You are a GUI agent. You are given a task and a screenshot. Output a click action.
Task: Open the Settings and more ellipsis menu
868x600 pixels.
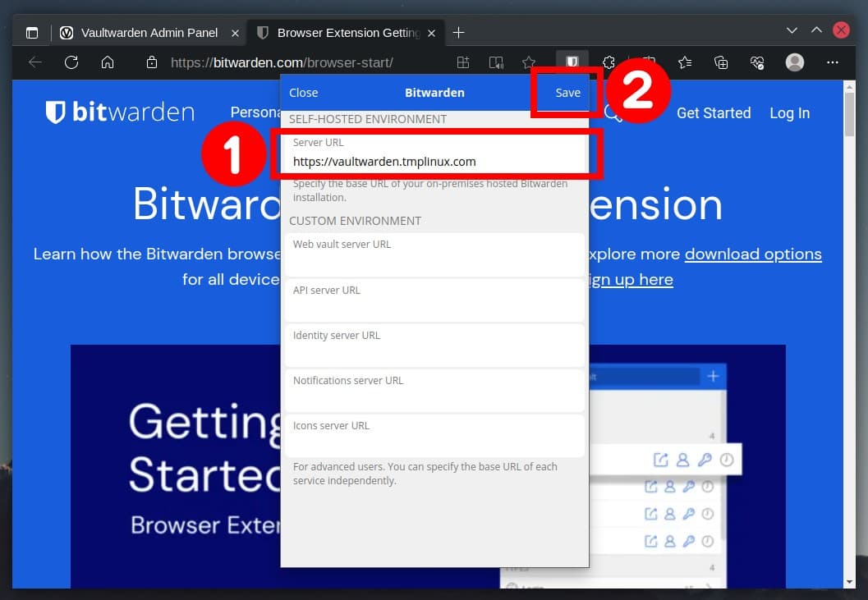point(833,62)
